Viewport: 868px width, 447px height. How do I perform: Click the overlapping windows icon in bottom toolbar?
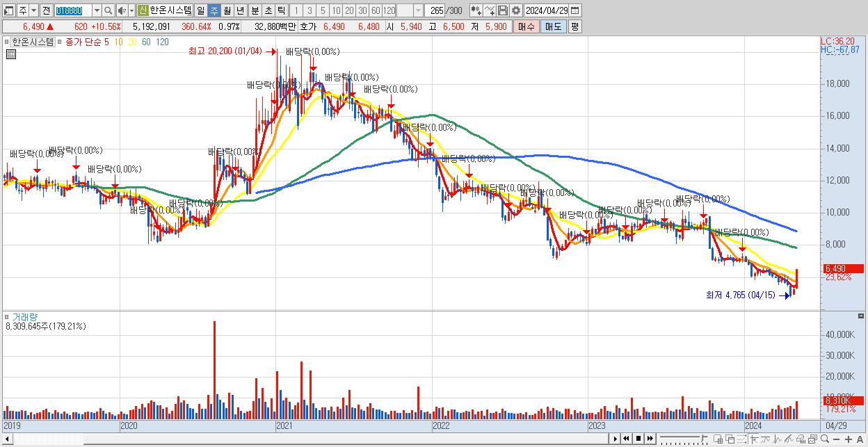[730, 439]
